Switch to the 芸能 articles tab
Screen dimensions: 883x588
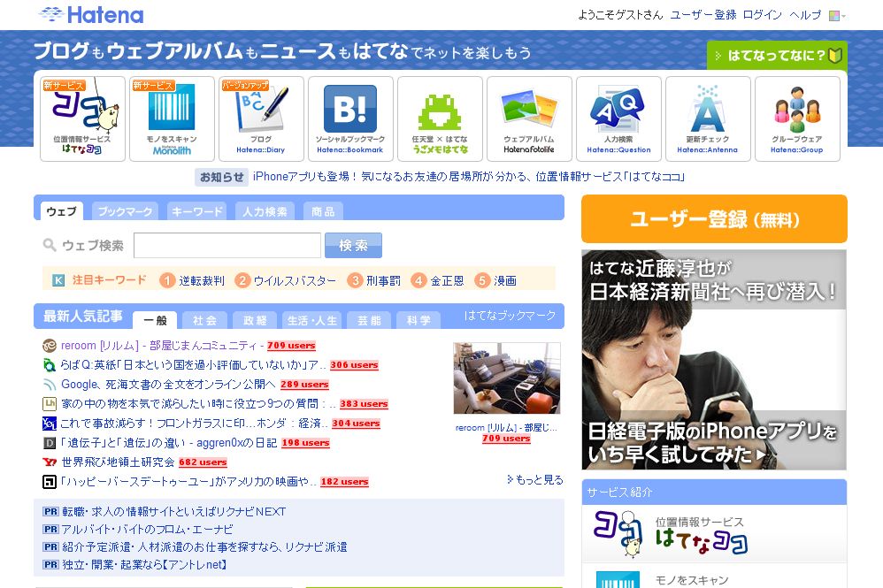[x=370, y=321]
